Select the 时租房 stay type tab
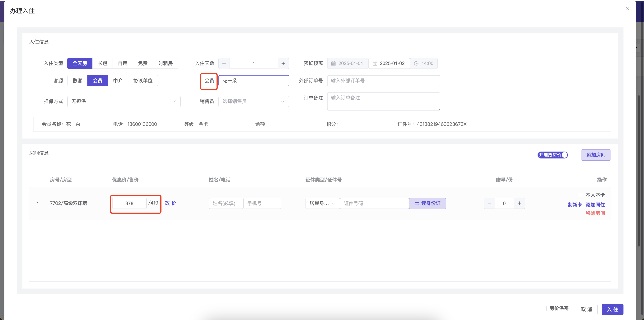The image size is (644, 320). [165, 64]
